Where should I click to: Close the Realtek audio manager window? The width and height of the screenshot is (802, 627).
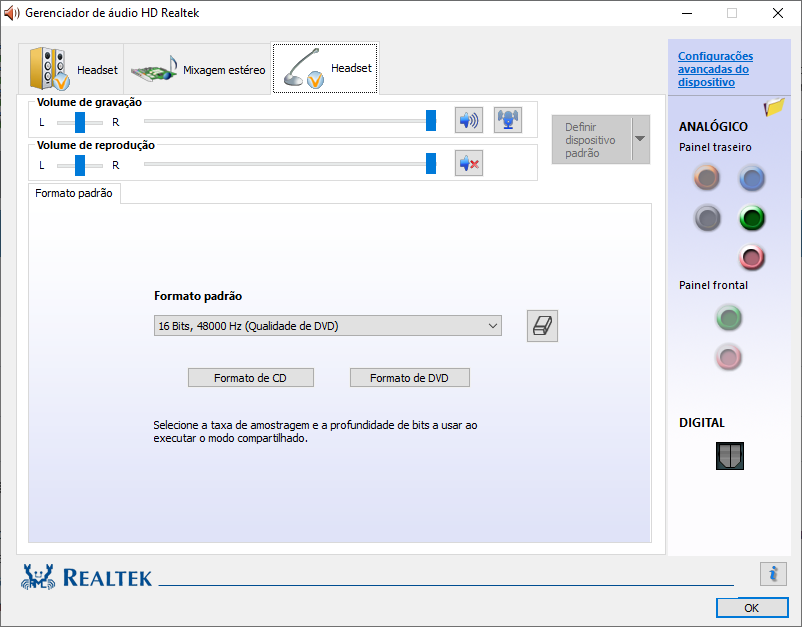click(778, 13)
